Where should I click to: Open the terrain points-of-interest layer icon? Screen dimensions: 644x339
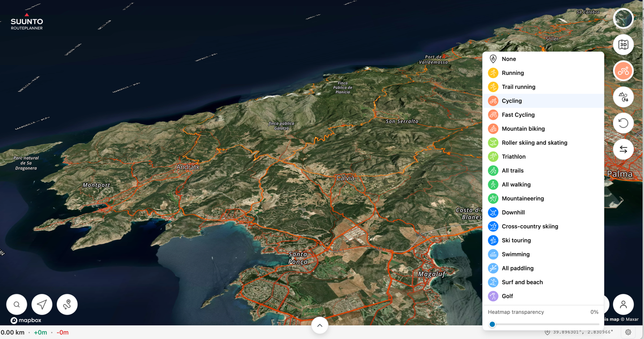(x=623, y=97)
